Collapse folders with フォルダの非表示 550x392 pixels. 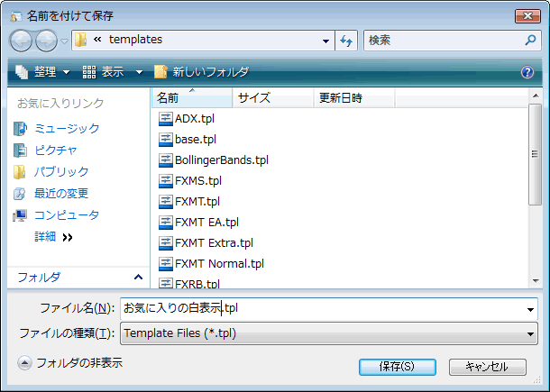coord(69,363)
